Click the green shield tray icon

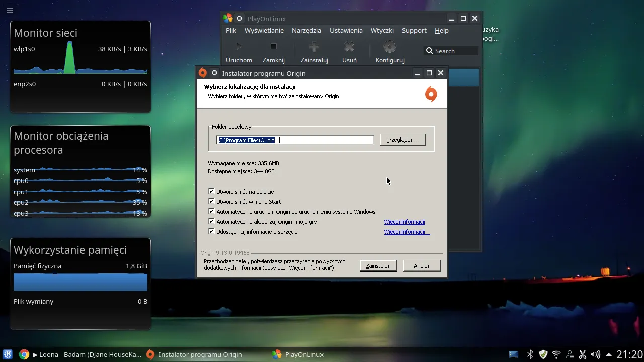pyautogui.click(x=543, y=354)
